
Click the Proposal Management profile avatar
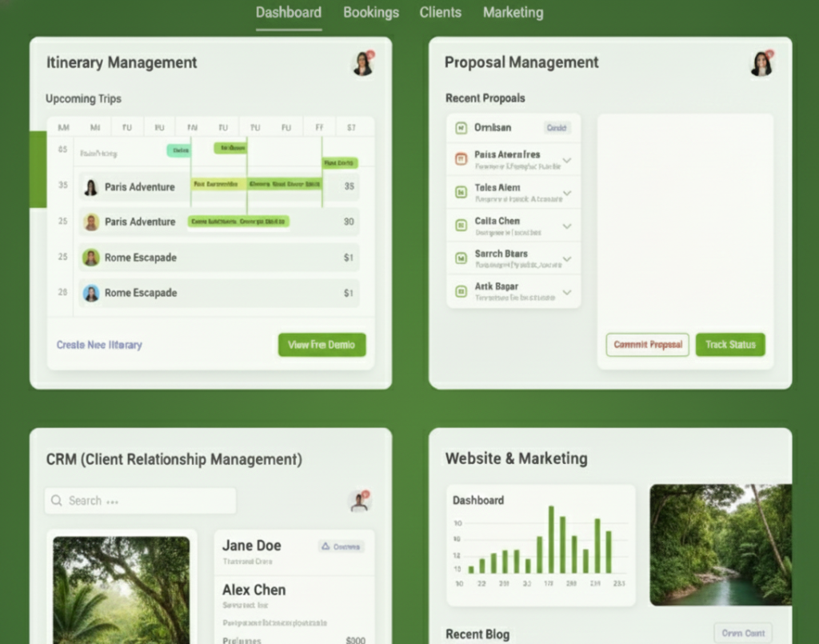761,63
